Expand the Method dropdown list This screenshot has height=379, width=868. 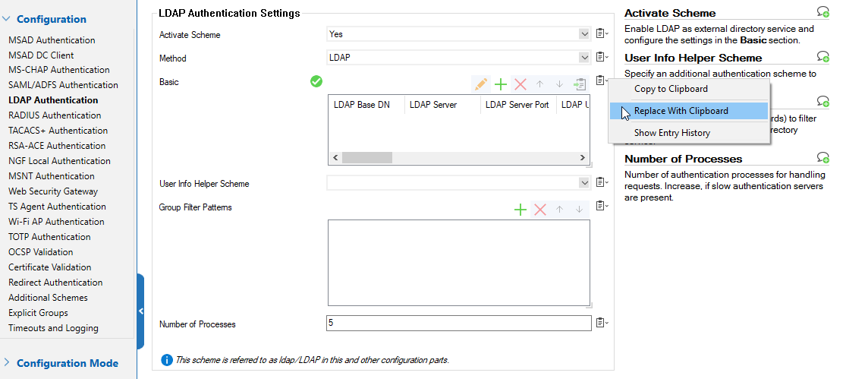tap(583, 57)
